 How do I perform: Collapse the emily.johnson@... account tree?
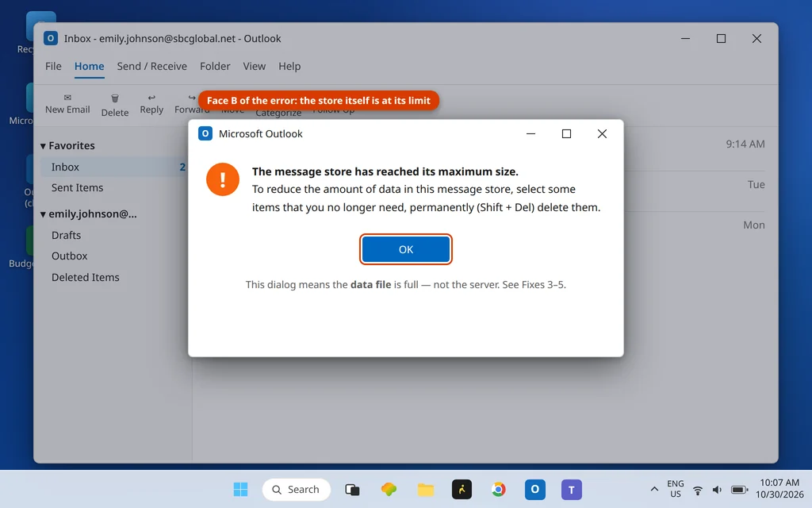(x=43, y=214)
